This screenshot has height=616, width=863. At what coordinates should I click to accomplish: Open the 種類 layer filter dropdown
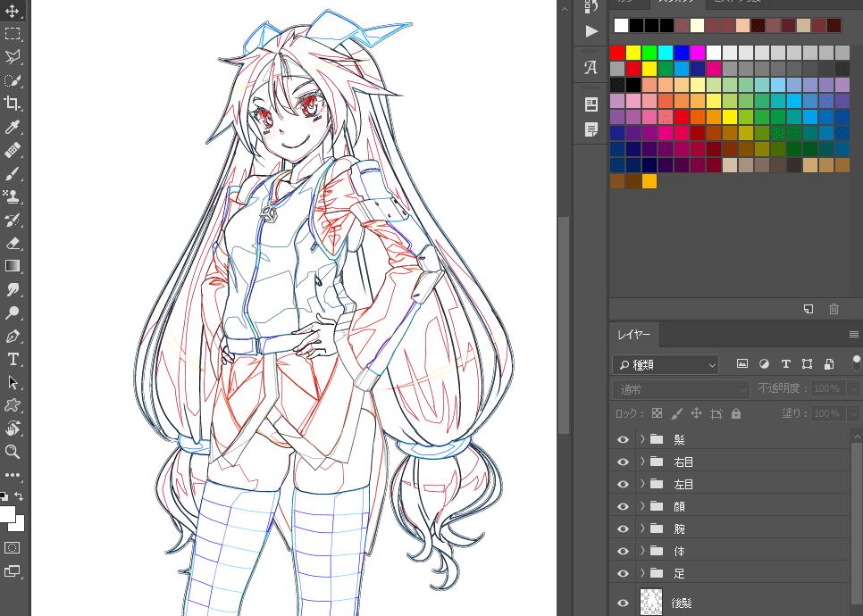(x=666, y=364)
